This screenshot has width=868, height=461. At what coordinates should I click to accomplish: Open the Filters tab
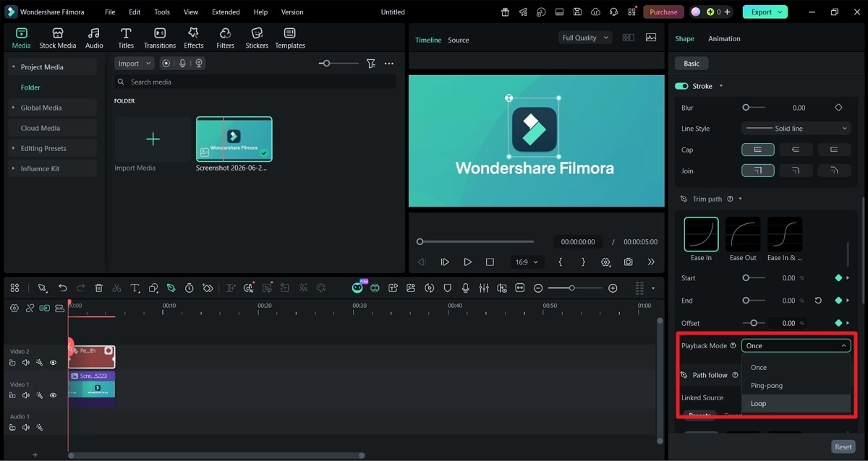tap(225, 38)
